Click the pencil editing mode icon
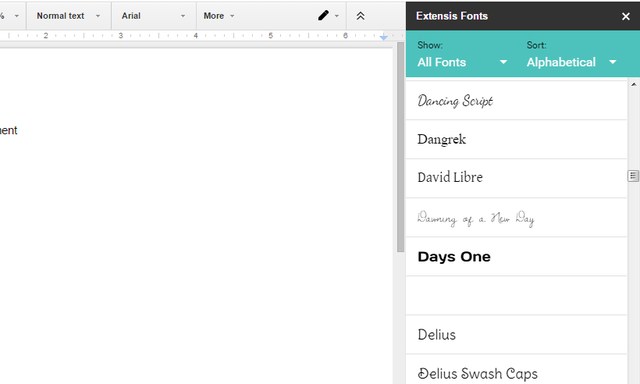This screenshot has height=384, width=640. [x=323, y=16]
